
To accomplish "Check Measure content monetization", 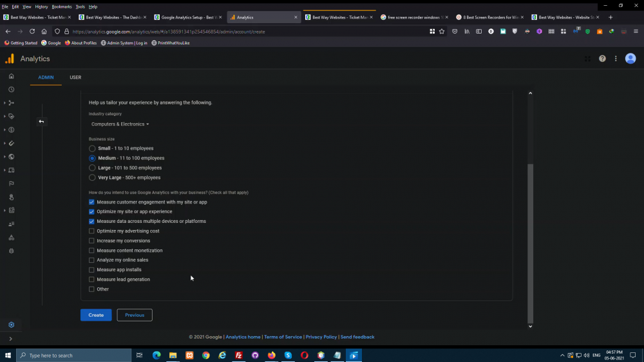I will point(91,250).
